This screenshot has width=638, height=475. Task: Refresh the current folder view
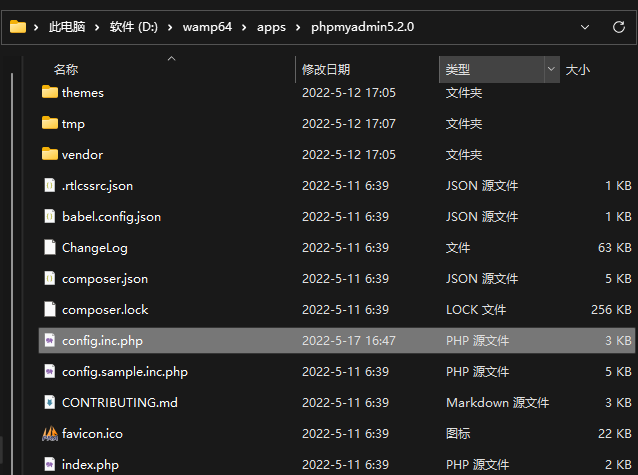(x=619, y=27)
